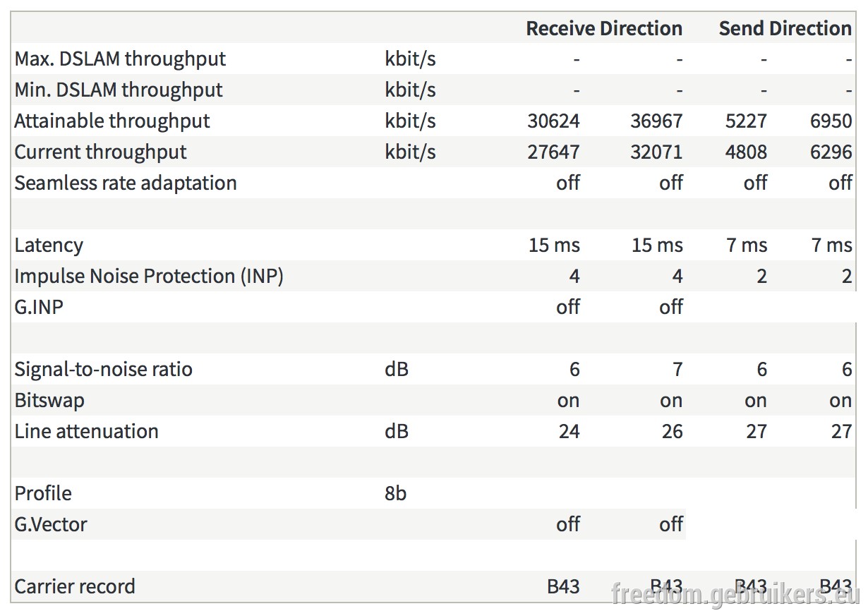The width and height of the screenshot is (868, 611).
Task: Click the Current throughput value 27647
Action: [x=553, y=152]
